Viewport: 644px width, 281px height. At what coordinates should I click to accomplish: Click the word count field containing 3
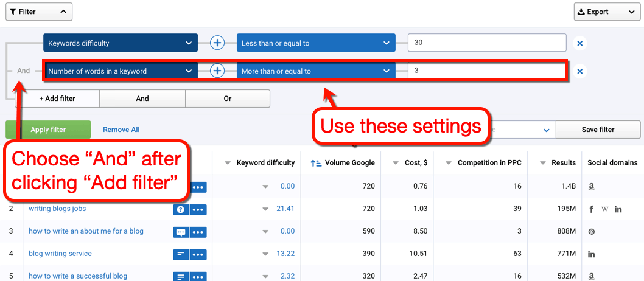coord(487,71)
